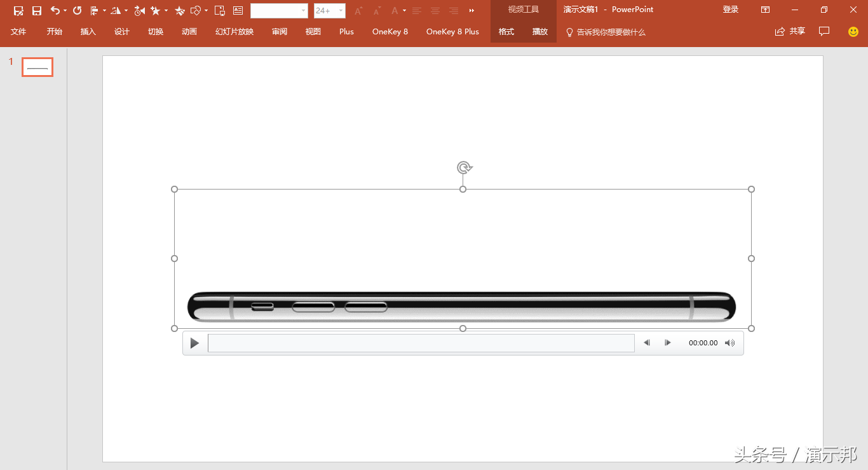Open the undo history dropdown arrow
The image size is (868, 470).
click(65, 10)
